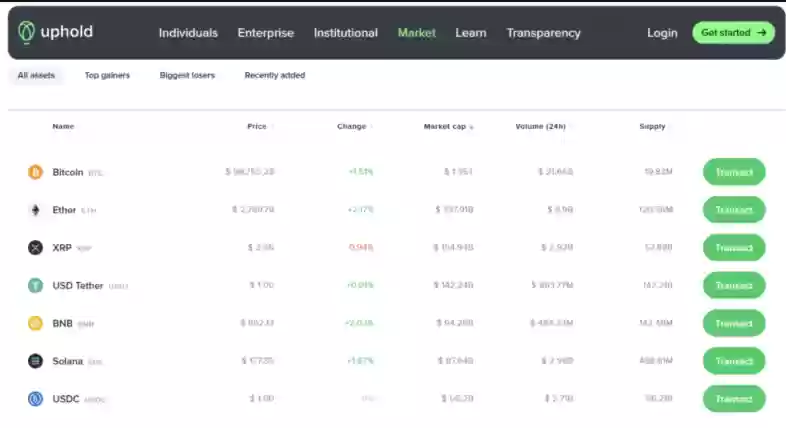
Task: Open the Market menu item
Action: [416, 33]
